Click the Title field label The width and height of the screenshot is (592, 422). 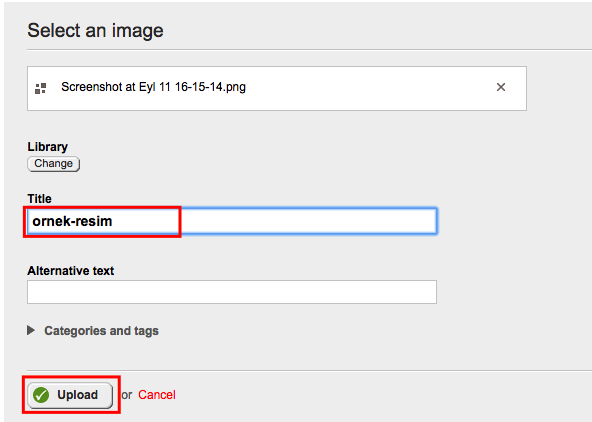click(x=39, y=199)
